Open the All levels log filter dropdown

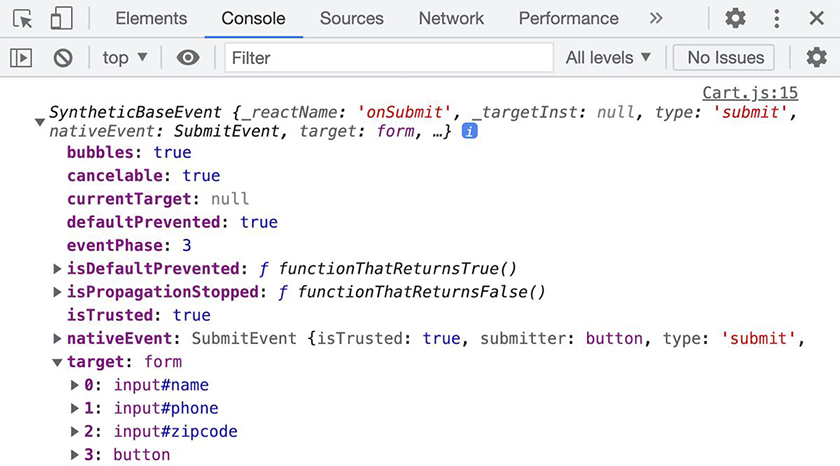608,58
